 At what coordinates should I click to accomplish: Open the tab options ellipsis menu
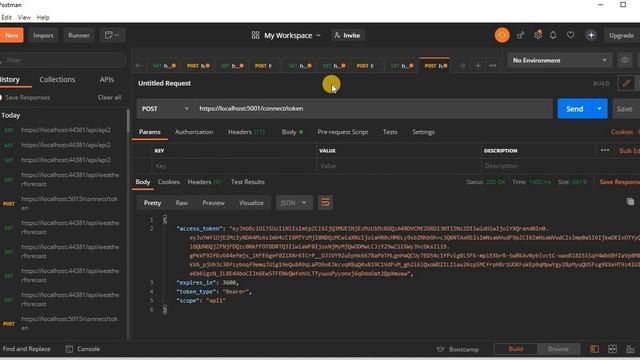pyautogui.click(x=493, y=65)
